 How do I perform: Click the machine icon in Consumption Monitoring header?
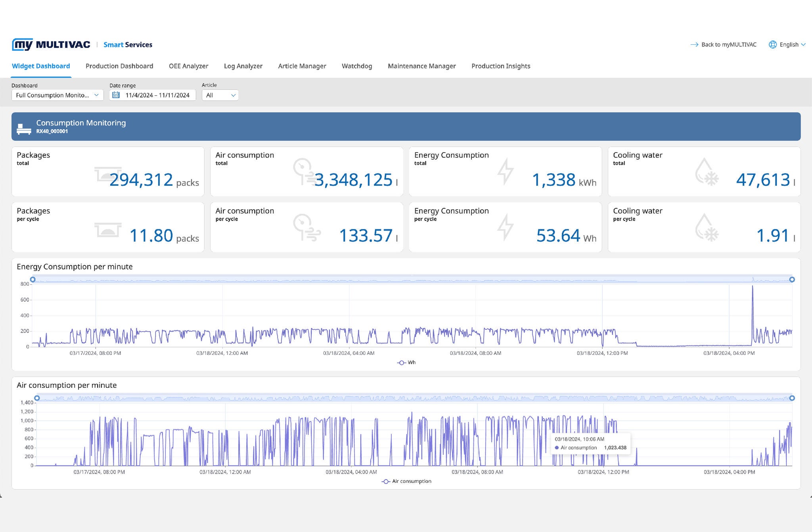click(x=24, y=128)
